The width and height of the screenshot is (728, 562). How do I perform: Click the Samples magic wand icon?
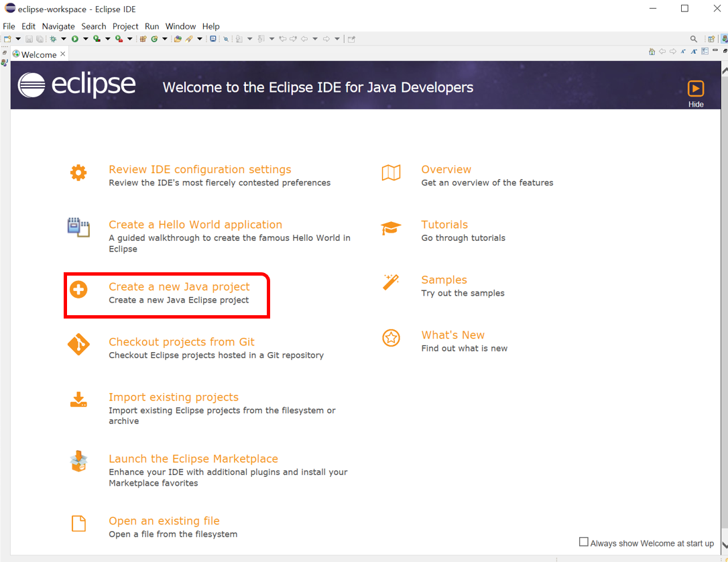point(390,282)
